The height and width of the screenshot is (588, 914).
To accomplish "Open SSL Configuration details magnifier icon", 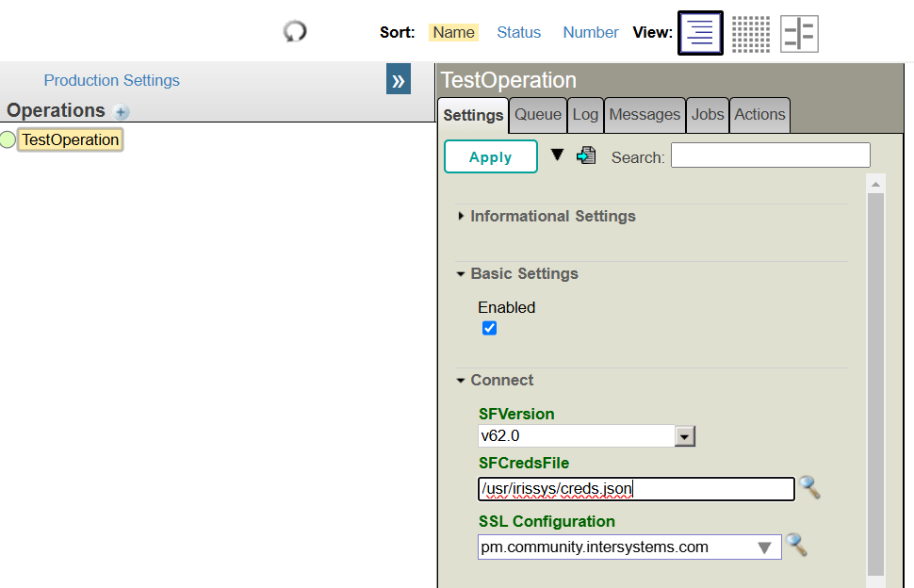I will click(x=796, y=545).
